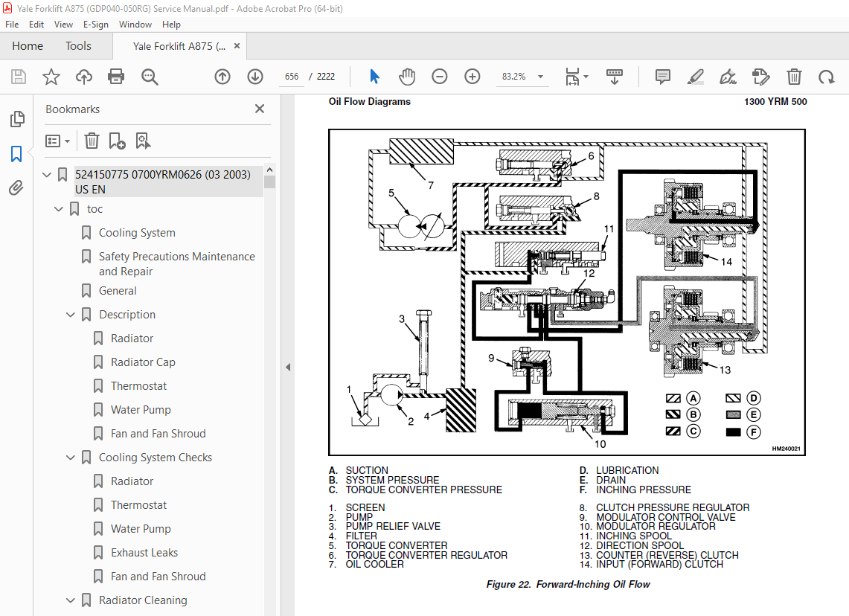Switch to the Tools tab
This screenshot has height=616, width=849.
click(x=79, y=46)
